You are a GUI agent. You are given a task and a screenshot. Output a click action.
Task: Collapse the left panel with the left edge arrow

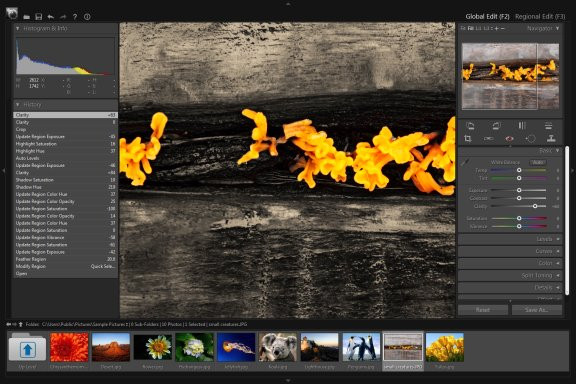(x=3, y=171)
